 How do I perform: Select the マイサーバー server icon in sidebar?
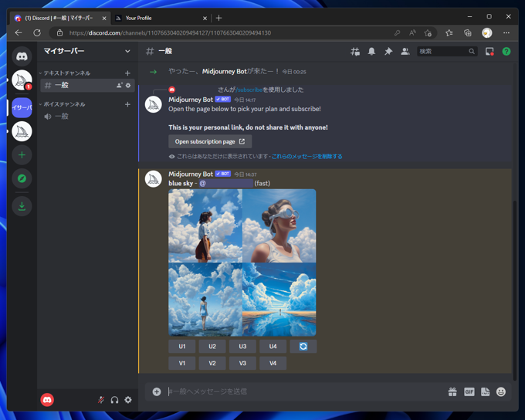(22, 107)
